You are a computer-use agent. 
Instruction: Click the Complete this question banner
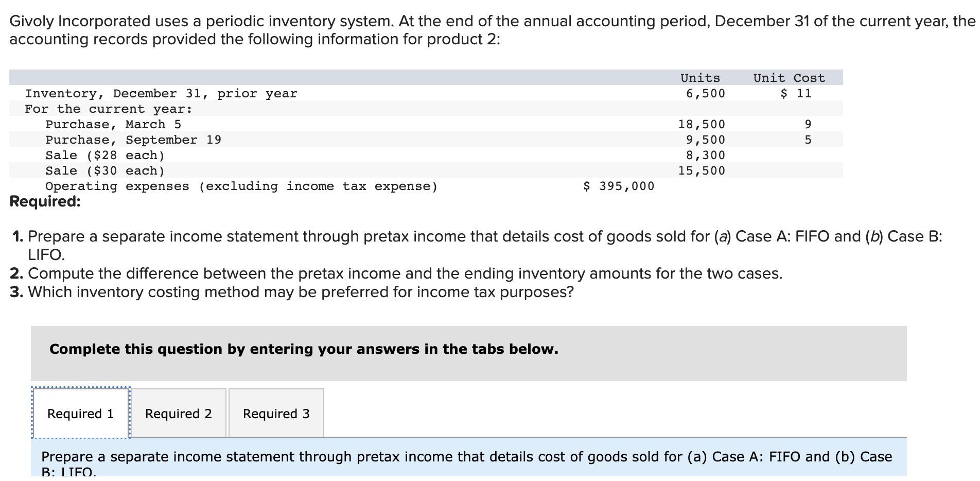(303, 349)
